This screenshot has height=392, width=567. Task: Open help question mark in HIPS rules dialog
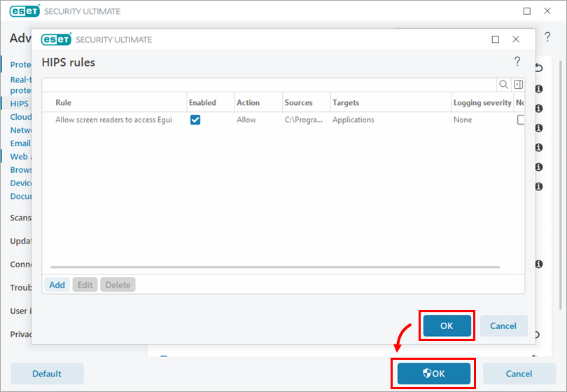pyautogui.click(x=517, y=62)
